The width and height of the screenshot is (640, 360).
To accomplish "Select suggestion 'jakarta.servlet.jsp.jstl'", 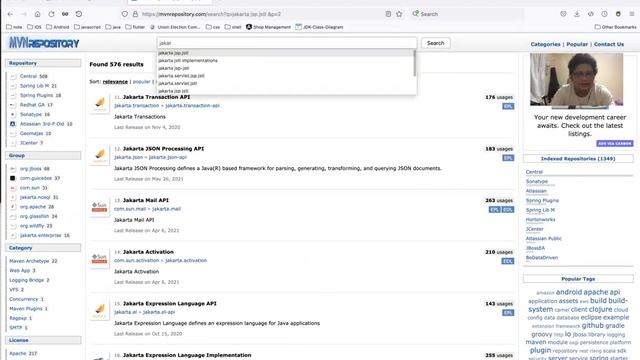I will (x=181, y=76).
